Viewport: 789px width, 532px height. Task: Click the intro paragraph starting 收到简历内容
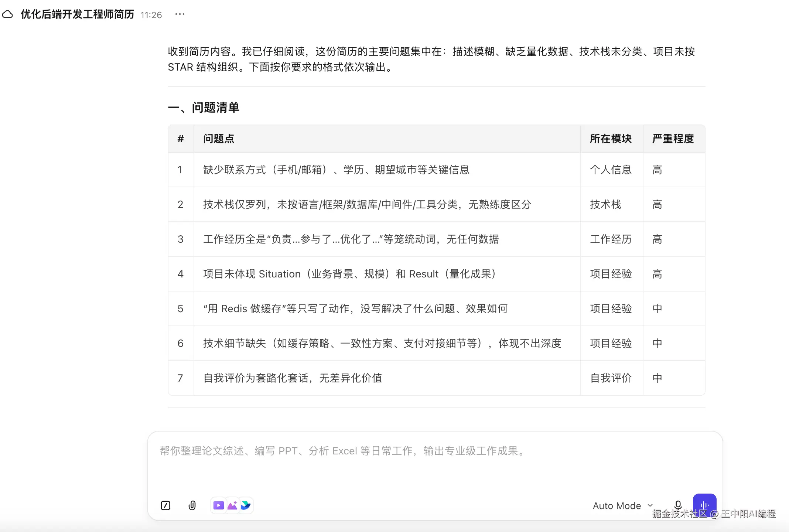point(431,59)
